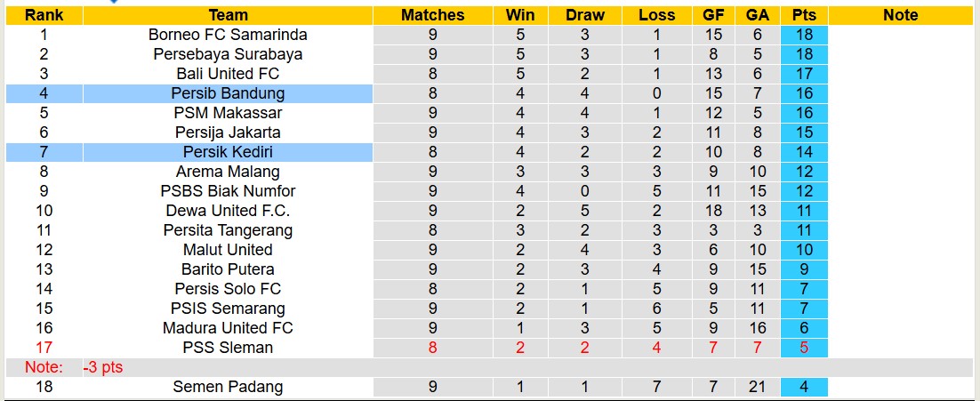Open Persija Jakarta team link
The height and width of the screenshot is (401, 980).
pos(228,132)
